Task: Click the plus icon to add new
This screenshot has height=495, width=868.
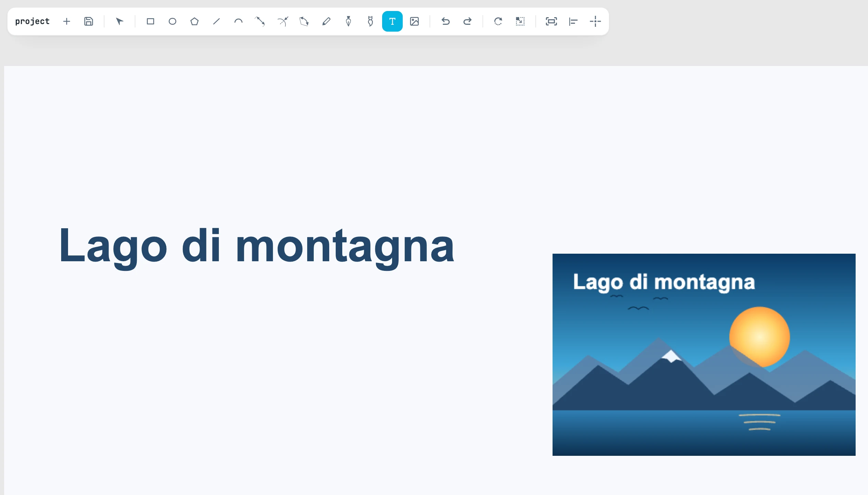Action: pos(67,21)
